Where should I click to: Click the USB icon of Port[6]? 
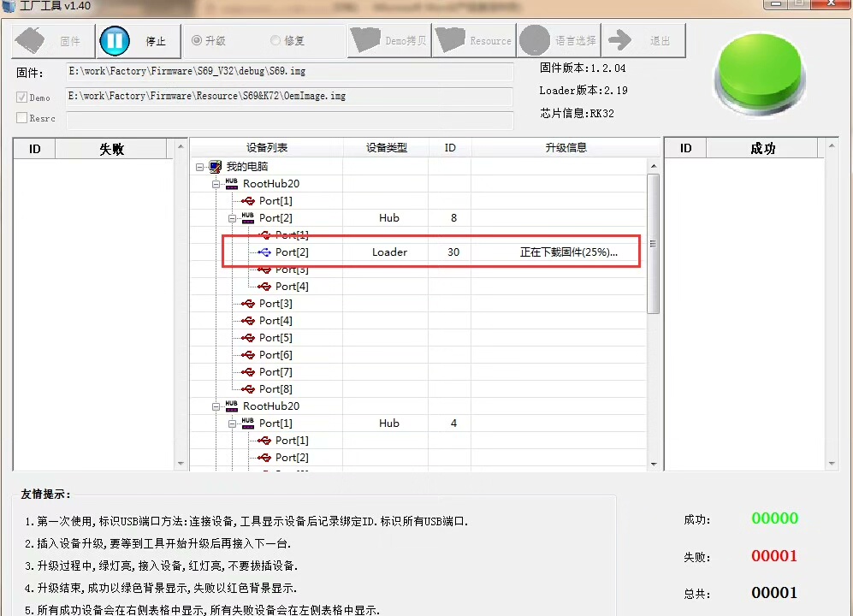click(x=248, y=355)
